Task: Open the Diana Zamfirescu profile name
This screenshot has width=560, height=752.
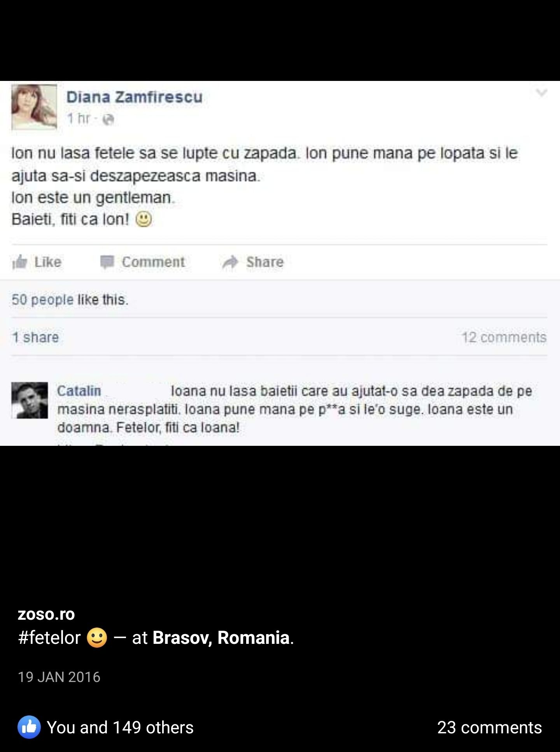Action: pyautogui.click(x=135, y=97)
